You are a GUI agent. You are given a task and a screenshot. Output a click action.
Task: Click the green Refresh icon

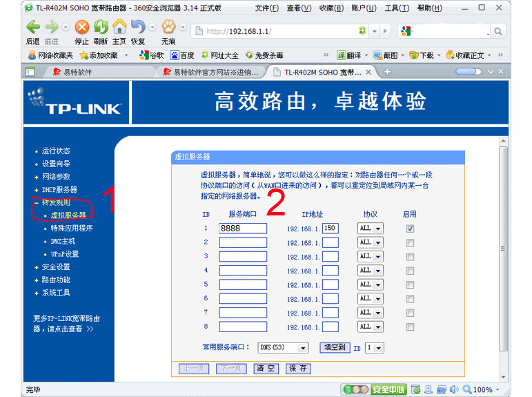[x=101, y=27]
